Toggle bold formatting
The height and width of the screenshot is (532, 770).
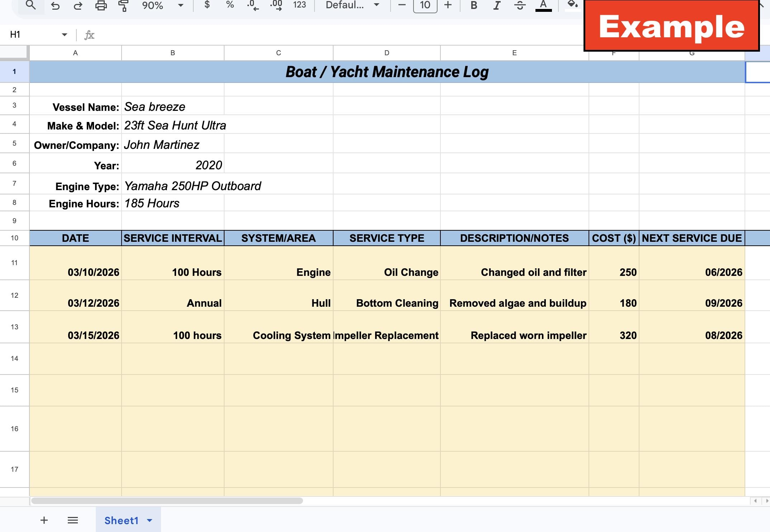click(x=474, y=5)
